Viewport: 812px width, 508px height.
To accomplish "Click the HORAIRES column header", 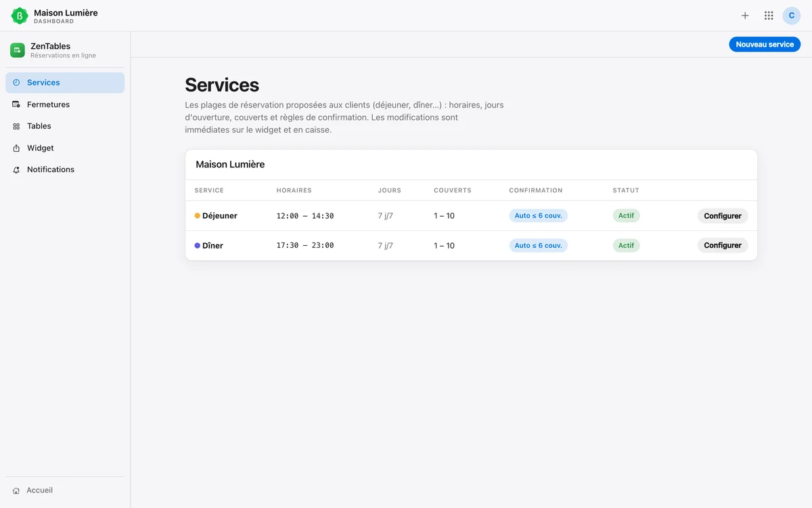I will click(x=294, y=190).
